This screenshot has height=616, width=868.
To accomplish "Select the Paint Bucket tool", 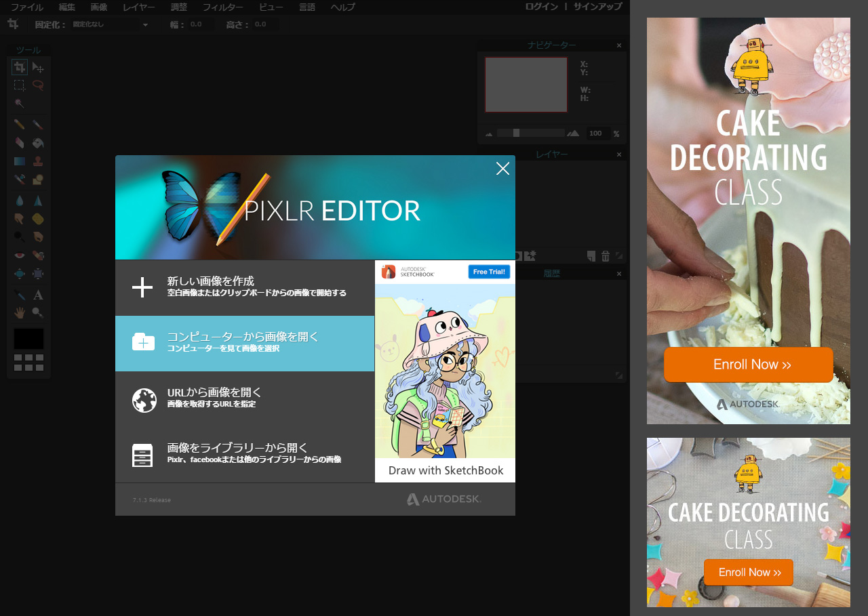I will click(x=38, y=143).
